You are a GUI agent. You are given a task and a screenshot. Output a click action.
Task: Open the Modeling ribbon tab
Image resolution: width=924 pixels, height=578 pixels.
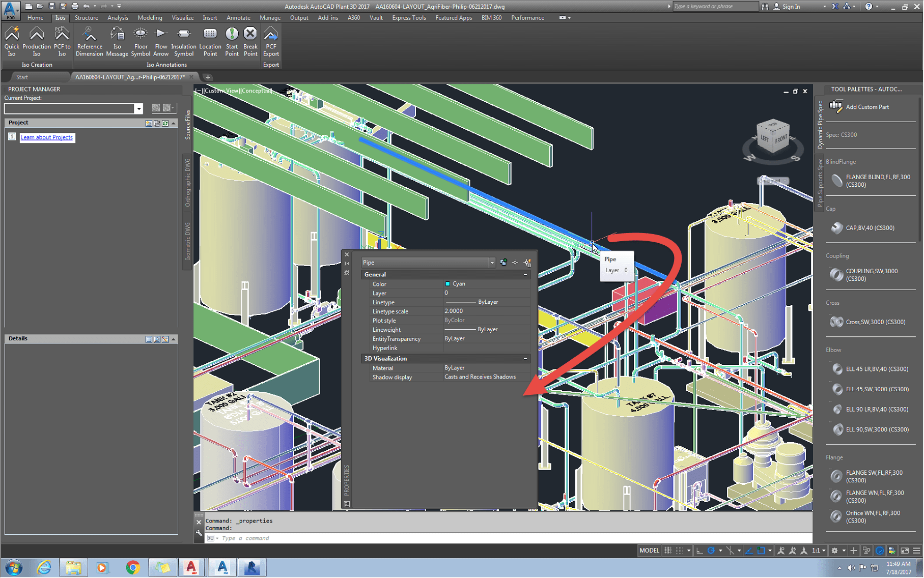point(150,18)
